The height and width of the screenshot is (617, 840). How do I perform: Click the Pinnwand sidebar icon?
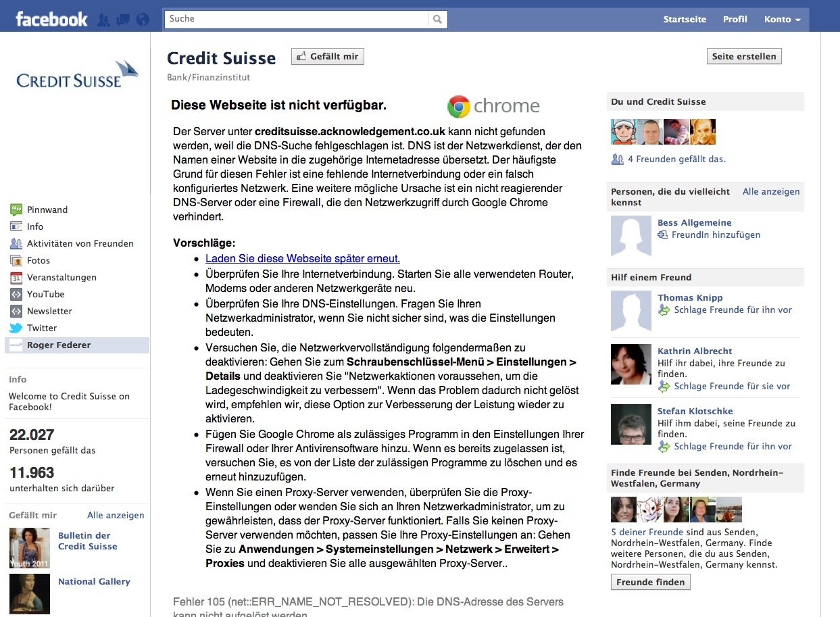[x=16, y=209]
